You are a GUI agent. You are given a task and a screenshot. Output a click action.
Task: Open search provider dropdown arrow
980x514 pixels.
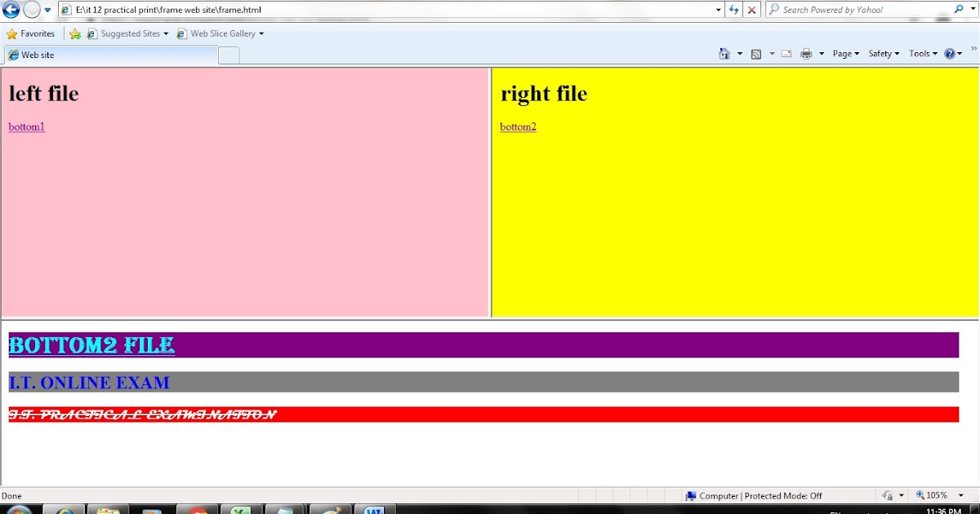pyautogui.click(x=972, y=10)
